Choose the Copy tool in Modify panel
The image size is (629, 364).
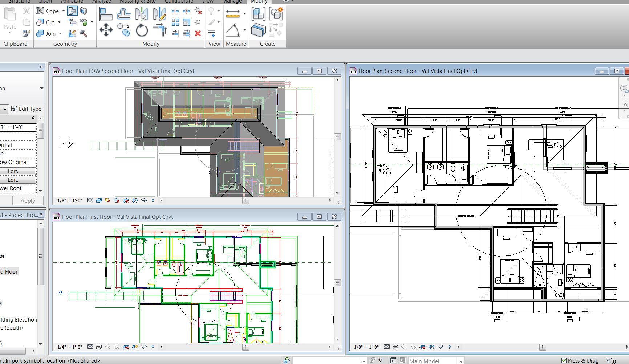pos(123,30)
